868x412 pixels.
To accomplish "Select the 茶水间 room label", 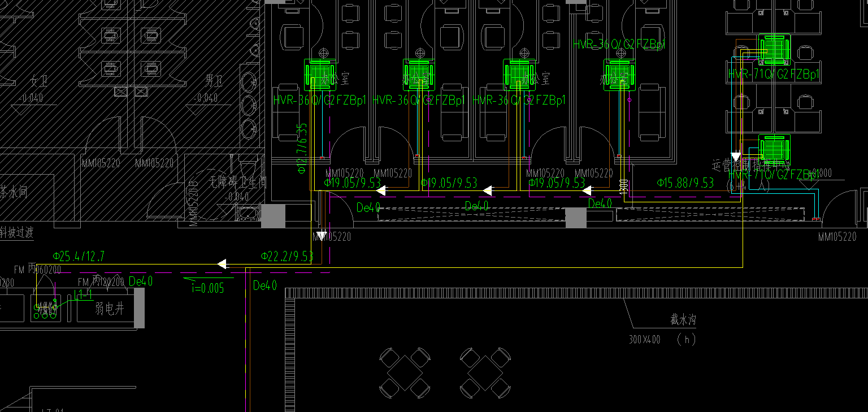I will (x=14, y=192).
